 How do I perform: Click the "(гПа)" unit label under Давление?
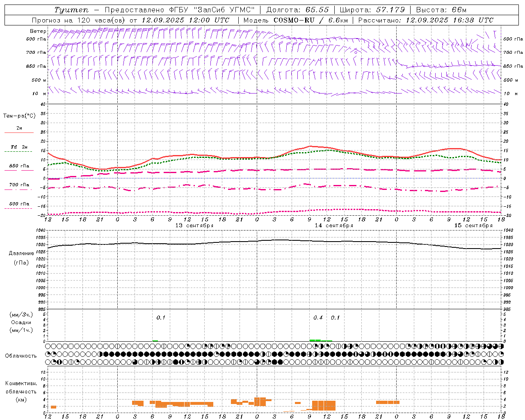pos(21,263)
